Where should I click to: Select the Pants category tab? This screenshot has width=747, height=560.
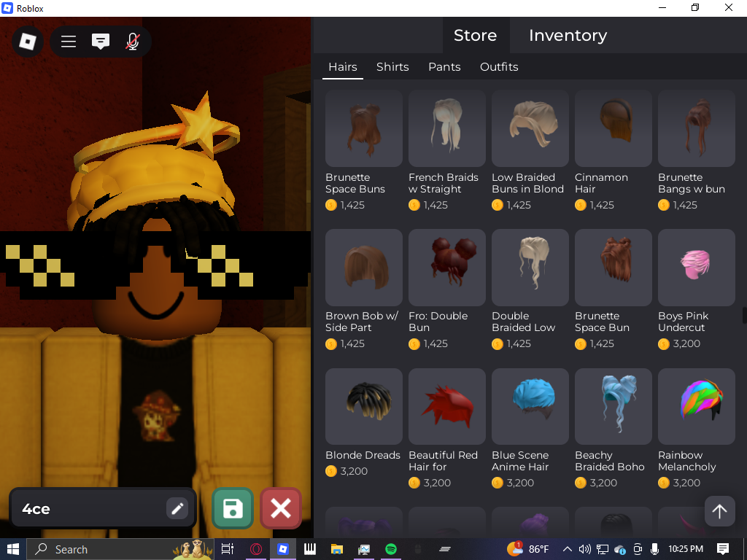[444, 66]
